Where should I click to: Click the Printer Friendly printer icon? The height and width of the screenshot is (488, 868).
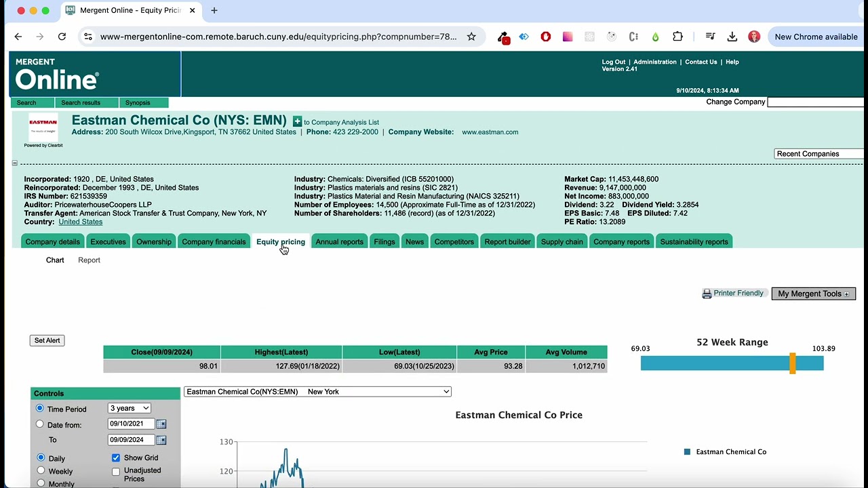tap(707, 293)
